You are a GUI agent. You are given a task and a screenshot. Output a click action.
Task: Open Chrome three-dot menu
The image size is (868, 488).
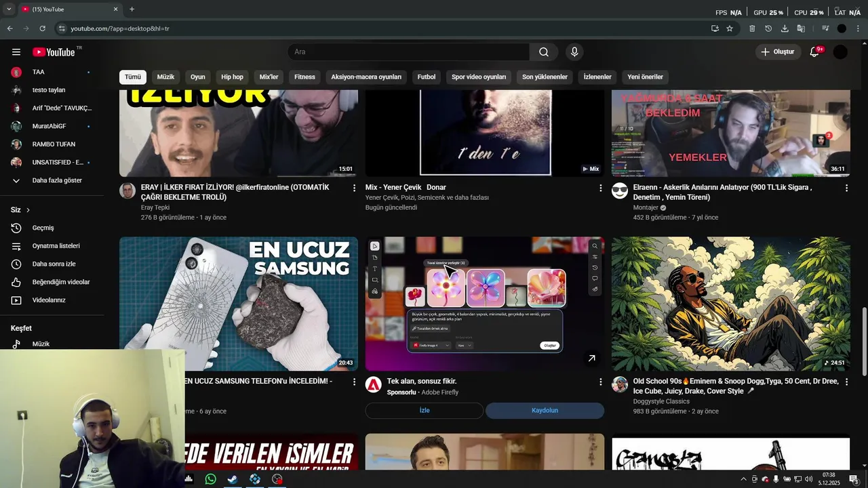(858, 28)
